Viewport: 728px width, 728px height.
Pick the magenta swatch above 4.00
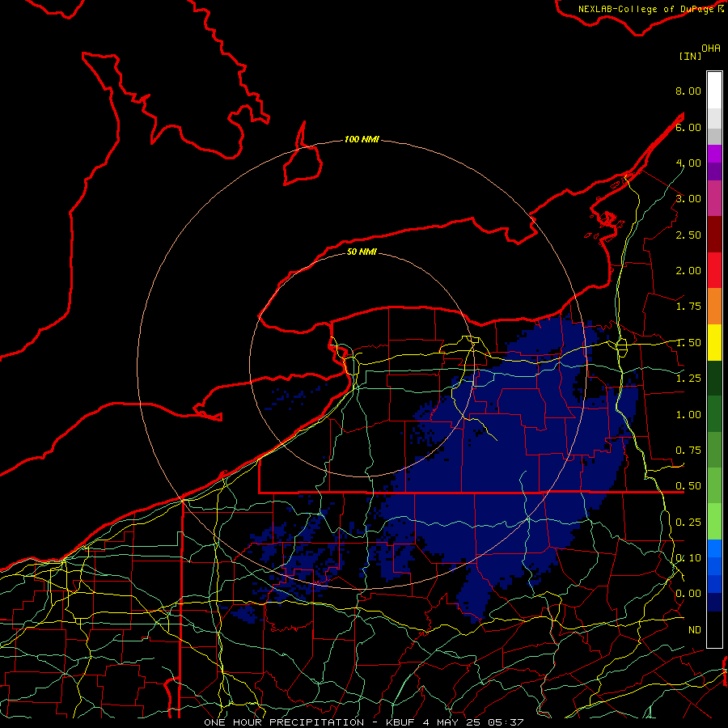pos(714,154)
